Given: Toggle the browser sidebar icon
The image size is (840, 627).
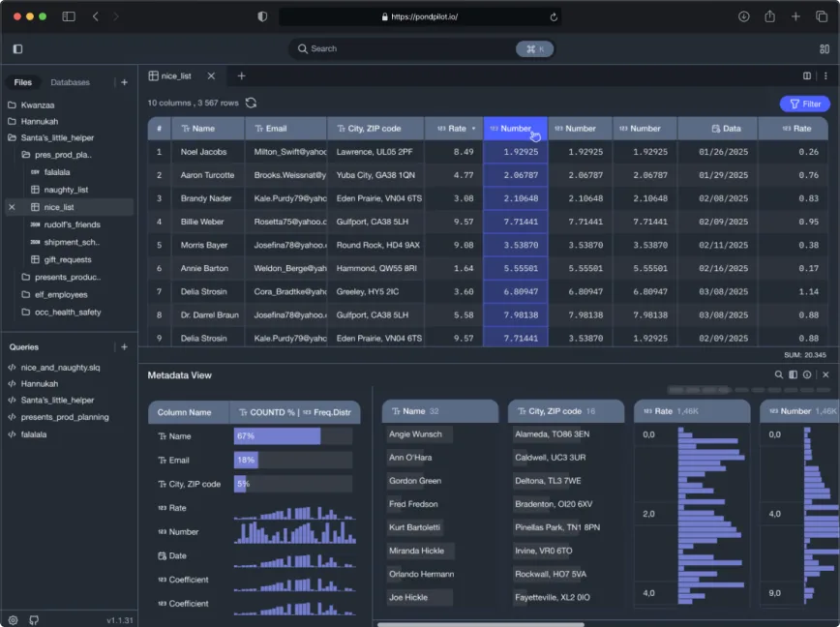Looking at the screenshot, I should tap(69, 16).
